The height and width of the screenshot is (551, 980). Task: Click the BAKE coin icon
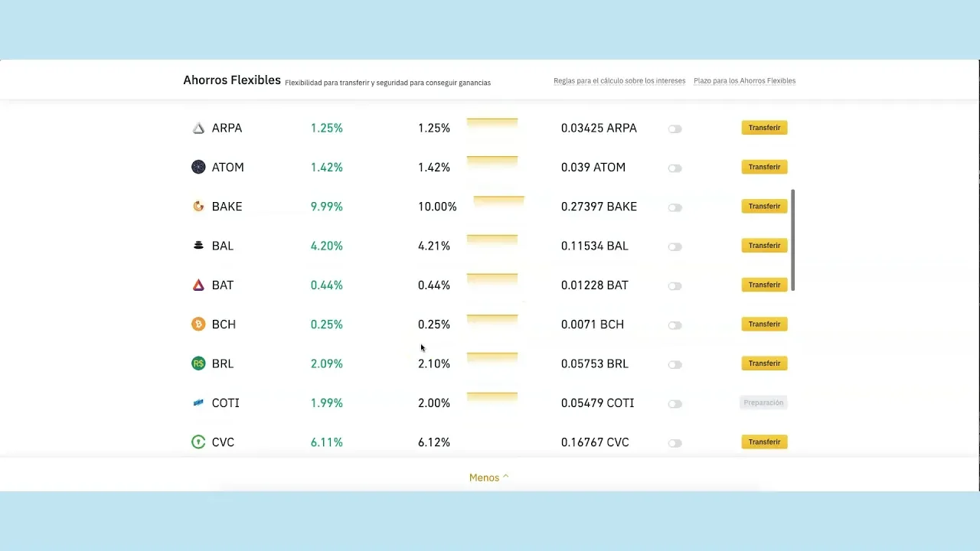(x=198, y=207)
